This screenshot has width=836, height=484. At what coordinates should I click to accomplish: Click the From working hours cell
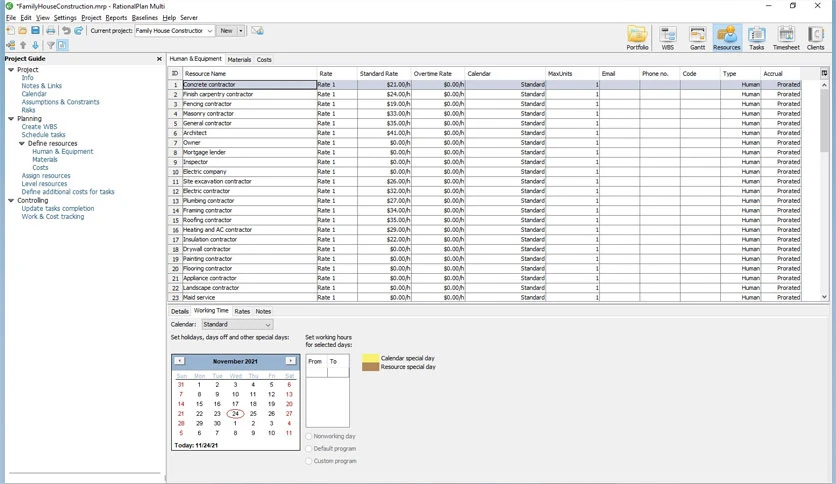[x=316, y=373]
